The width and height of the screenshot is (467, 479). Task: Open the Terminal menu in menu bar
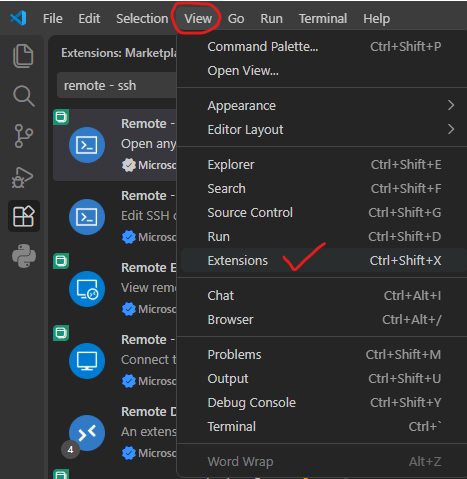tap(323, 19)
